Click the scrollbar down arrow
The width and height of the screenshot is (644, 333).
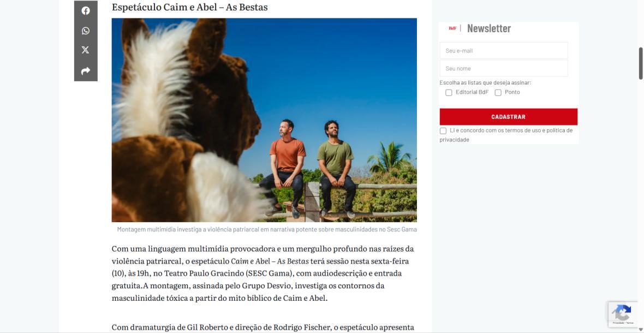(640, 330)
